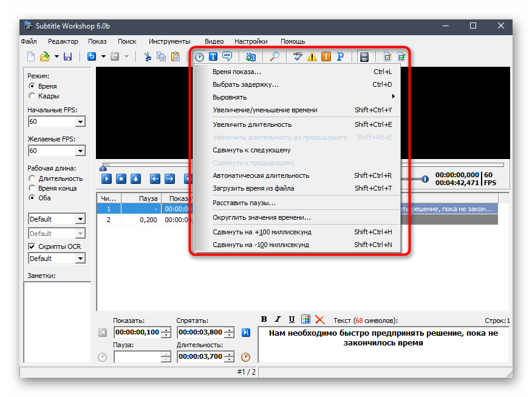532x397 pixels.
Task: Click the ABC Spell check icon
Action: click(x=298, y=56)
